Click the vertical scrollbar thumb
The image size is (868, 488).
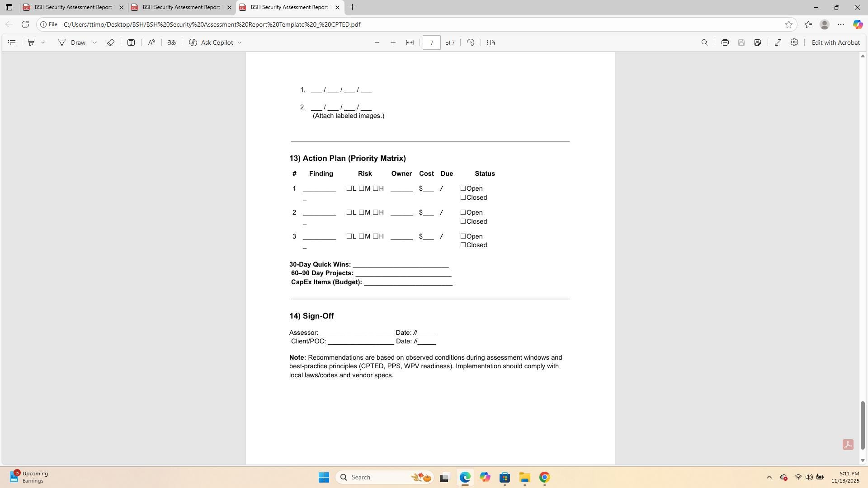click(x=863, y=425)
